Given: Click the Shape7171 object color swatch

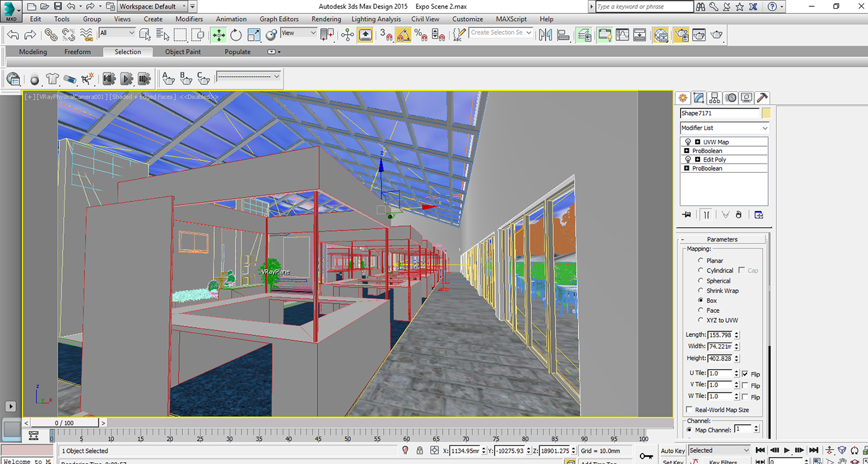Looking at the screenshot, I should 766,113.
